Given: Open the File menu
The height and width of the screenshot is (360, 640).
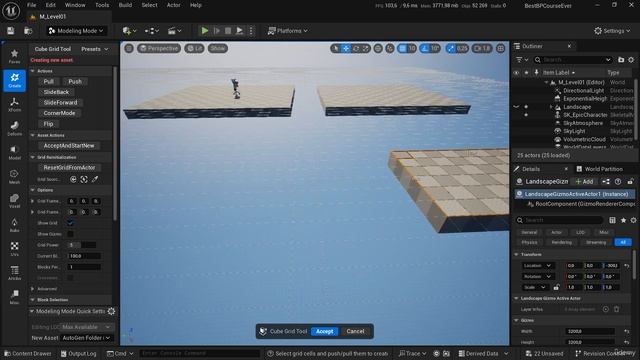Looking at the screenshot, I should [x=31, y=5].
